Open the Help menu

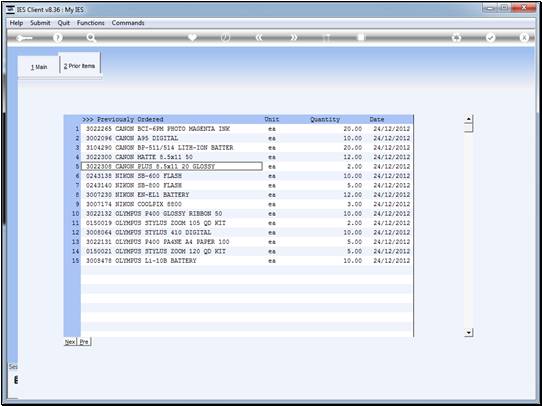tap(16, 23)
